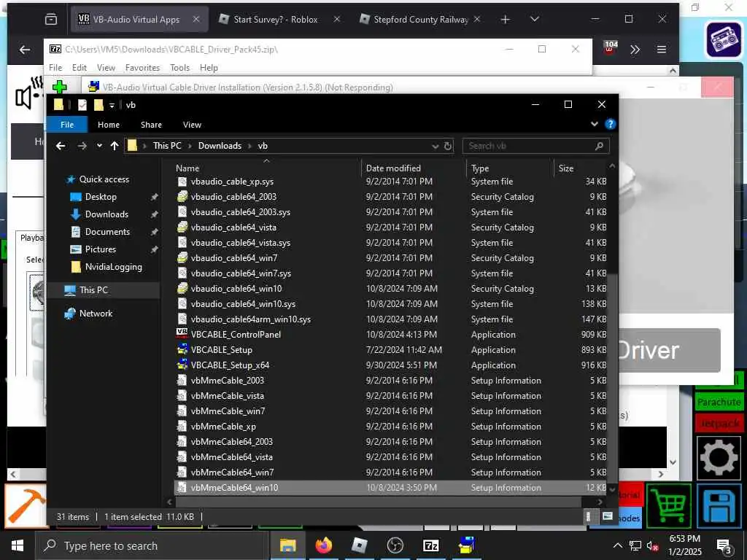Open browser hamburger menu
Image resolution: width=747 pixels, height=560 pixels.
[x=661, y=49]
